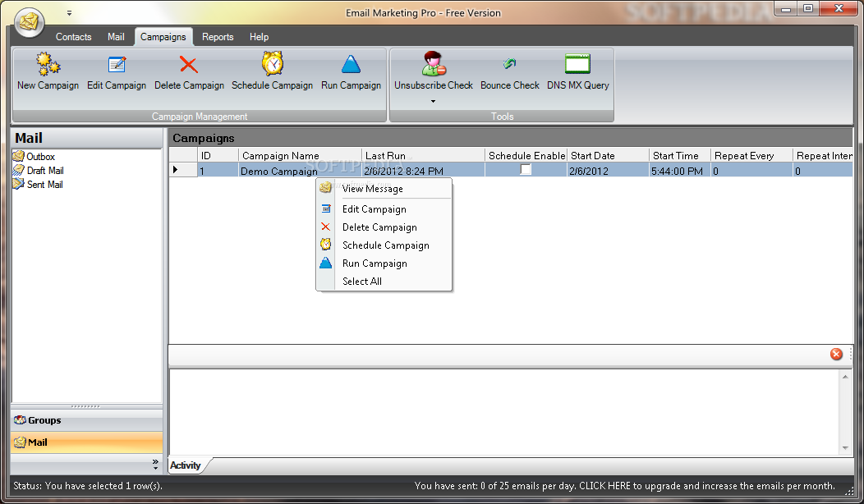Open Schedule Campaign clock icon in ribbon
This screenshot has height=504, width=864.
click(272, 63)
